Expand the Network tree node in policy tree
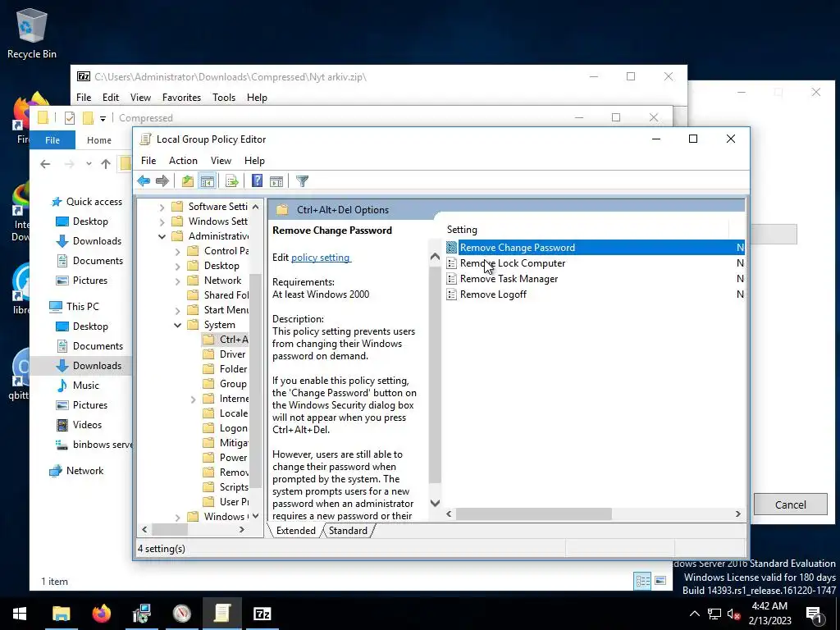840x630 pixels. (177, 281)
